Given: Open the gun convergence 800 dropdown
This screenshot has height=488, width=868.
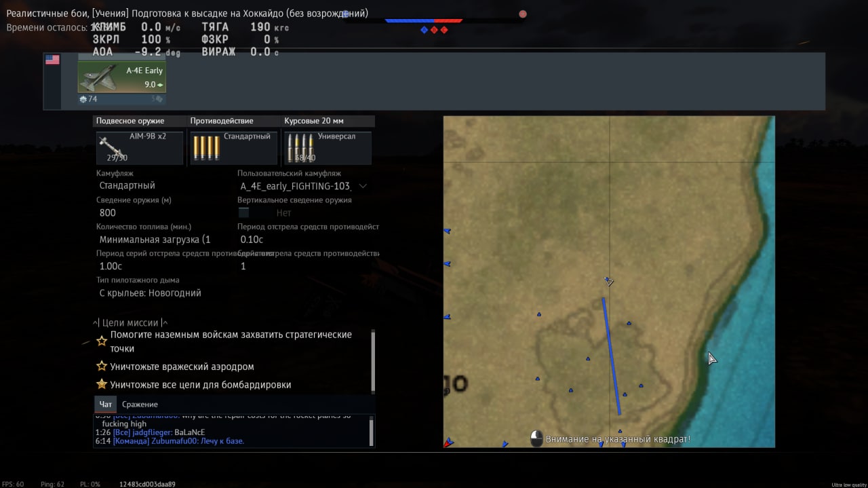Looking at the screenshot, I should 163,212.
